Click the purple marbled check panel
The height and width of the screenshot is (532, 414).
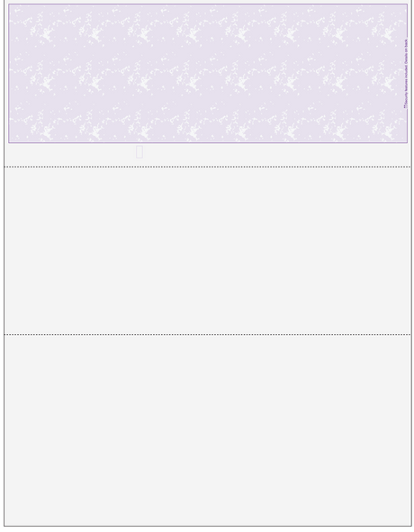(x=208, y=73)
